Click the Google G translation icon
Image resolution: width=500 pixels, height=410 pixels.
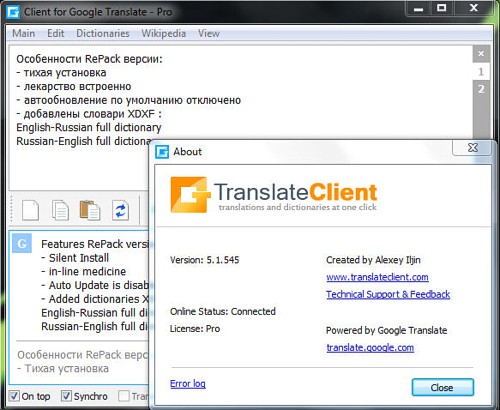(22, 243)
